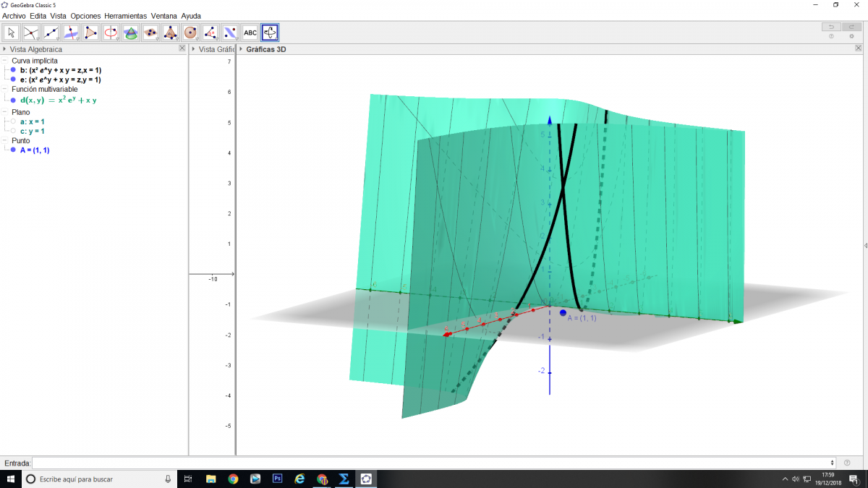
Task: Open the Opciones menu
Action: click(85, 15)
